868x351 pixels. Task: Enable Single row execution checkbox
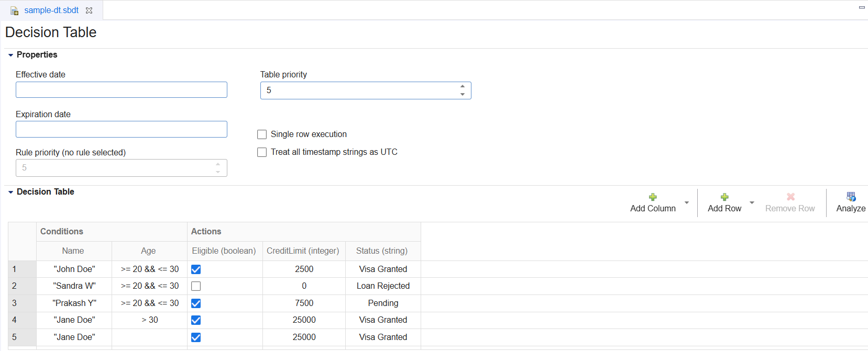click(262, 134)
